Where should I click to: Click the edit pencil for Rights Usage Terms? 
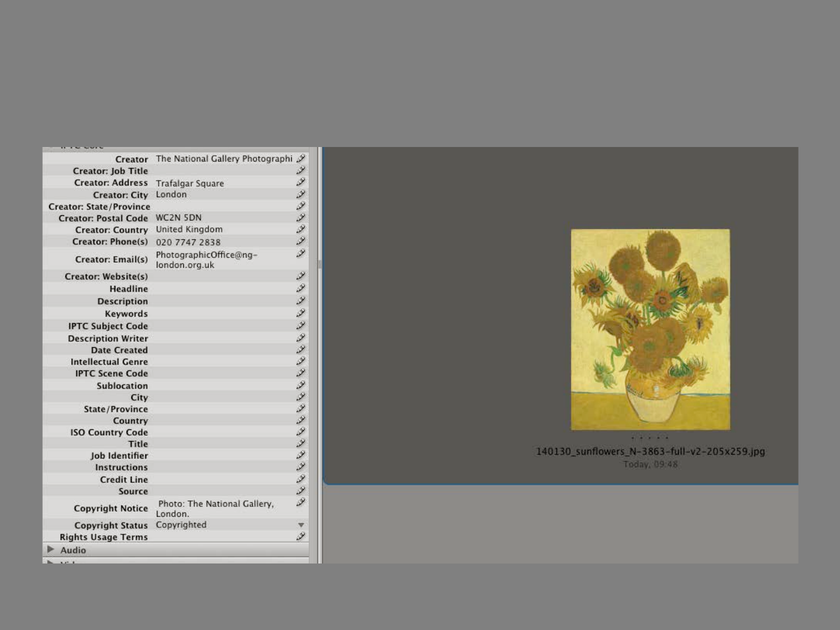pos(301,536)
